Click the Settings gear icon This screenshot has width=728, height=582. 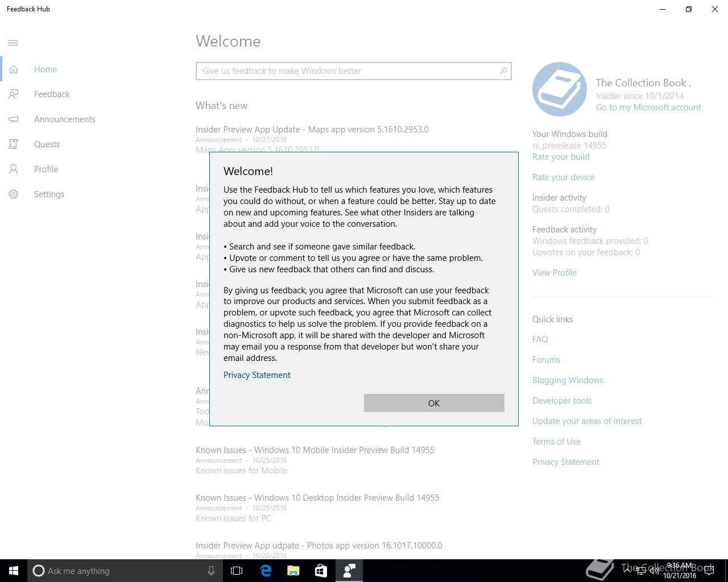[14, 194]
